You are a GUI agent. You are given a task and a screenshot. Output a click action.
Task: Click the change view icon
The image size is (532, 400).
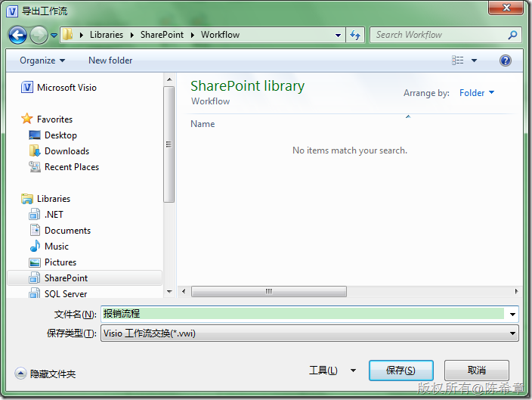pyautogui.click(x=458, y=60)
